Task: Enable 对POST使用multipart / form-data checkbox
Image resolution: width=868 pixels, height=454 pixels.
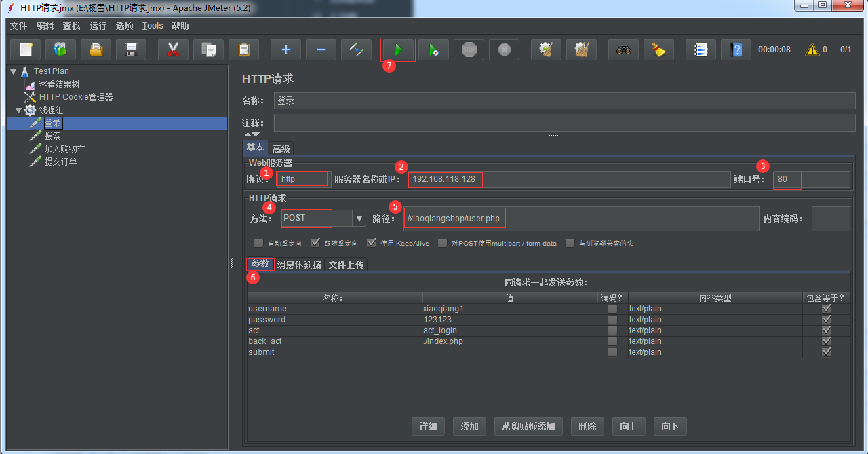Action: click(x=442, y=243)
